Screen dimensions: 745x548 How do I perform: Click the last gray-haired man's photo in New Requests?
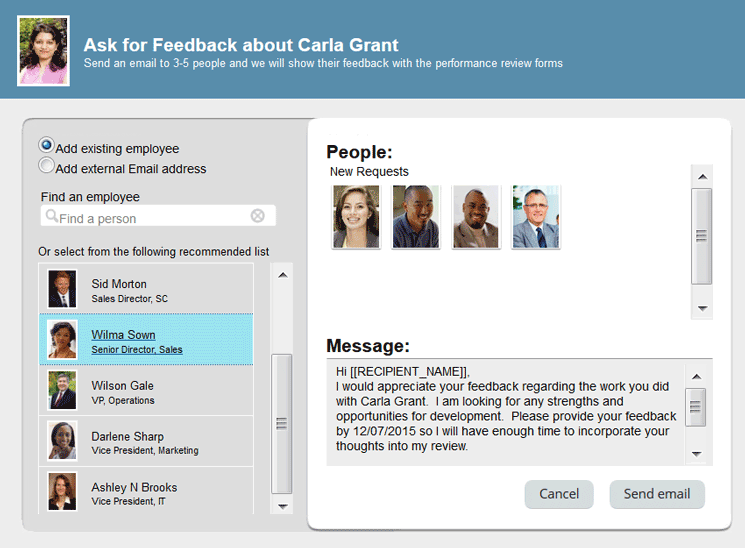(536, 217)
